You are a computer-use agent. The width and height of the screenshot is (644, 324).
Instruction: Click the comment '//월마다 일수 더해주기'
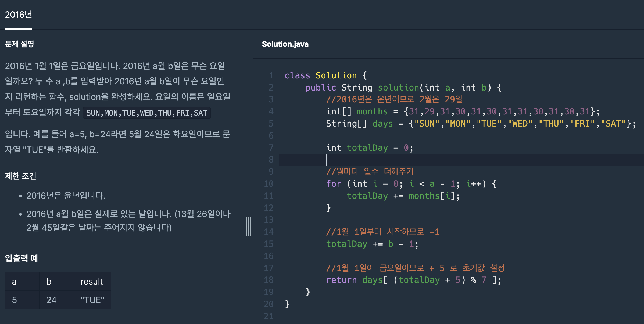(x=370, y=171)
